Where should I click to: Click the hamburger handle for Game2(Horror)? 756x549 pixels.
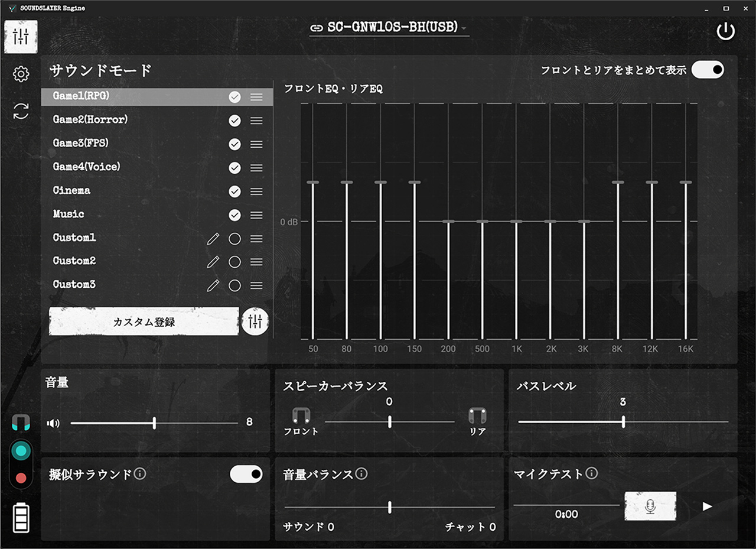pyautogui.click(x=256, y=121)
